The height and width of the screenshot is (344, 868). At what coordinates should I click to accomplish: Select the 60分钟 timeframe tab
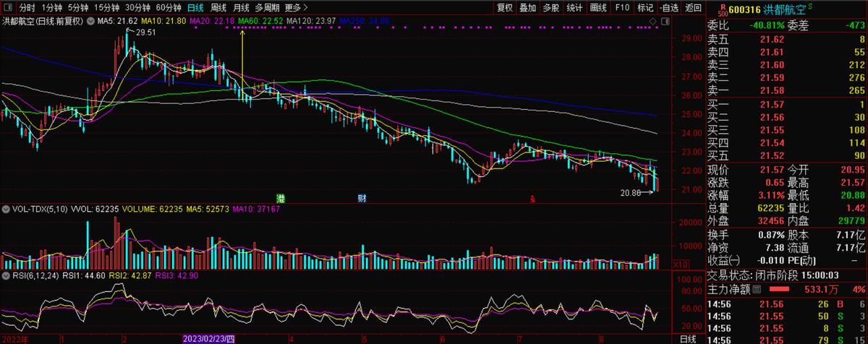point(166,8)
